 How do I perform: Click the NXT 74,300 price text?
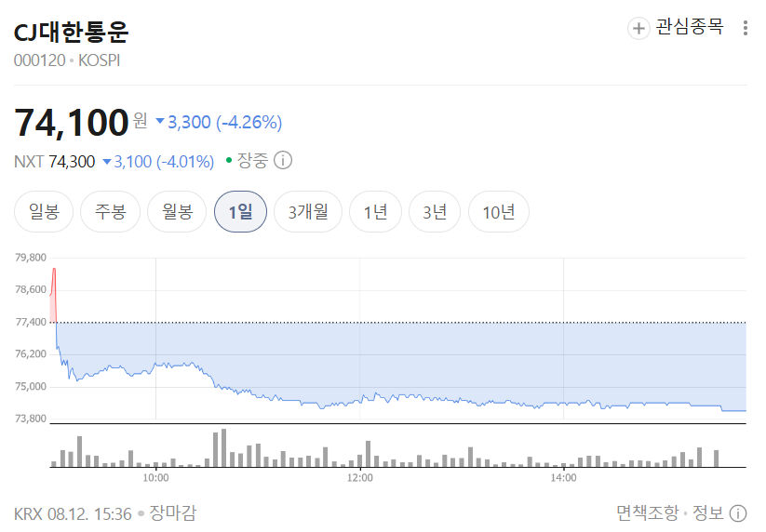tap(54, 162)
